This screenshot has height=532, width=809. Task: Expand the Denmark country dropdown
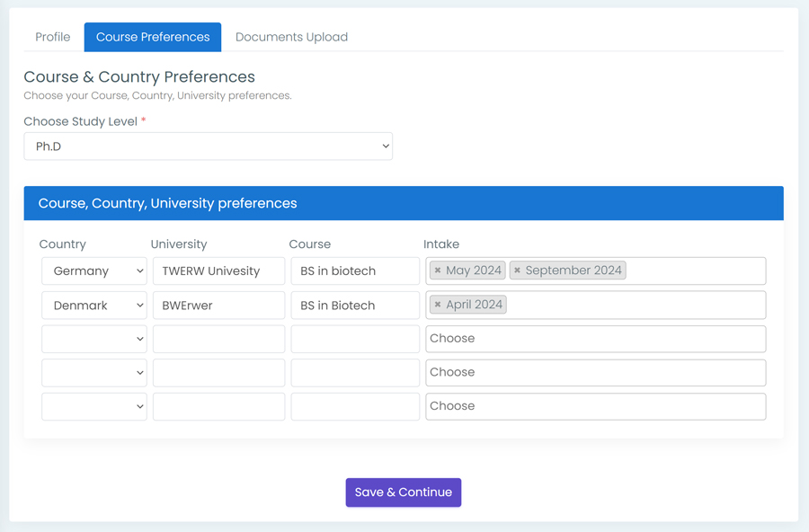94,305
